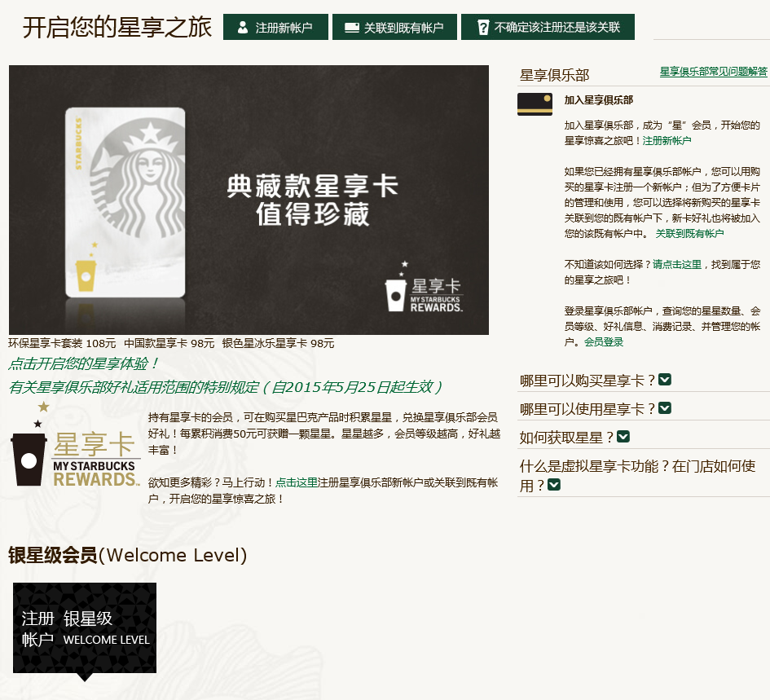The height and width of the screenshot is (700, 770).
Task: Expand the 哪里可以购买星享卡 arrow
Action: 665,380
